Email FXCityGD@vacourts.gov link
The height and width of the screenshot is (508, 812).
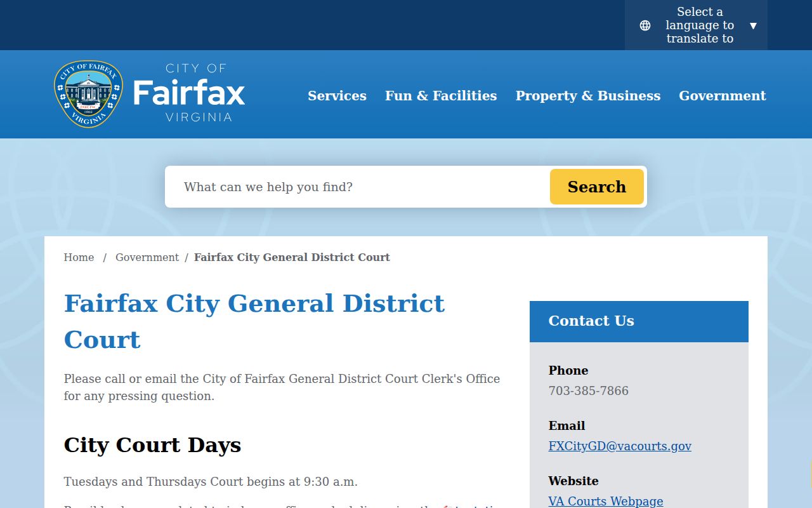coord(620,446)
